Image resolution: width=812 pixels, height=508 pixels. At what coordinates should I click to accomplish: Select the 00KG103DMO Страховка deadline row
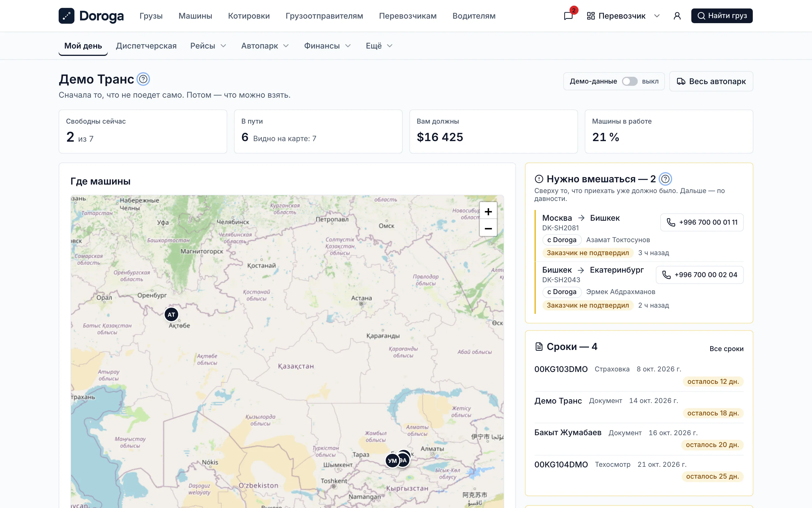639,375
